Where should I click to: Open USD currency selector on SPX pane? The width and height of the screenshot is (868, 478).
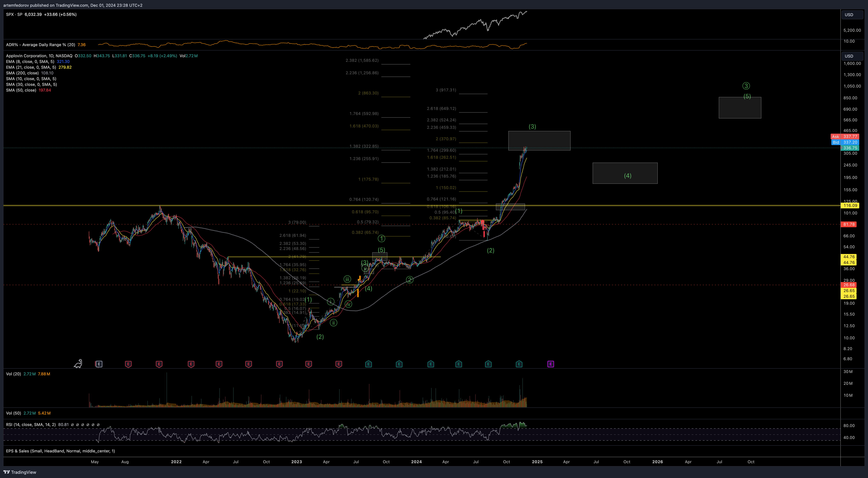click(853, 14)
